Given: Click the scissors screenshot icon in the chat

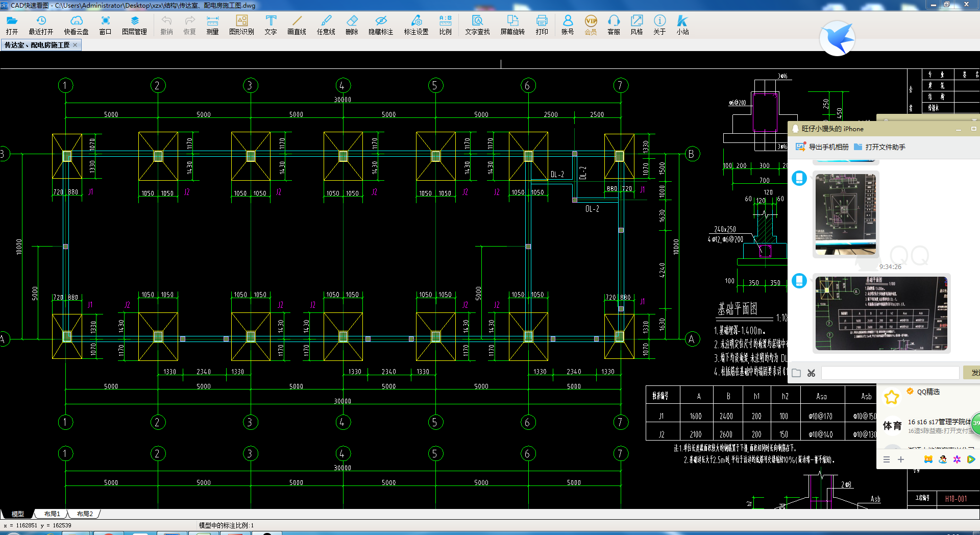Looking at the screenshot, I should click(x=811, y=373).
